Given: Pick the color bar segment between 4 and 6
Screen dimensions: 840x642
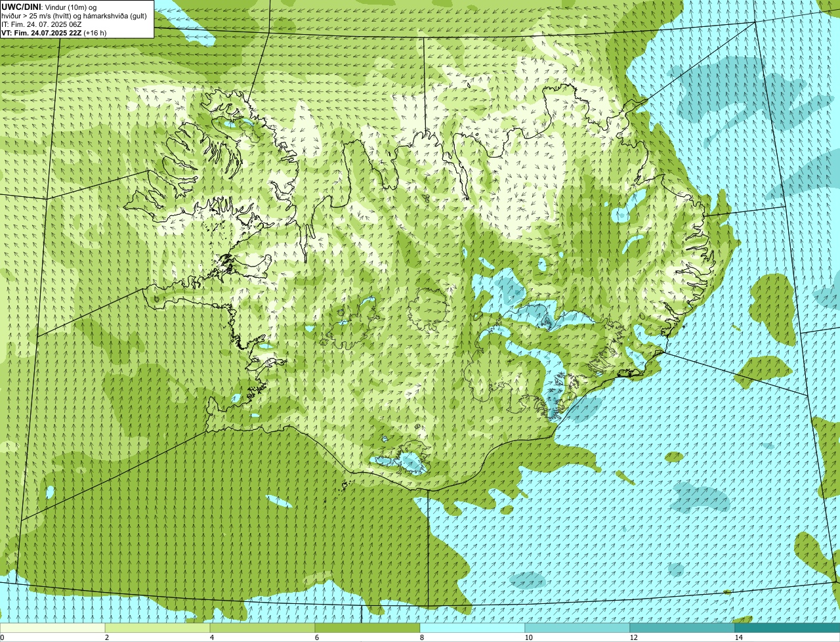Looking at the screenshot, I should [262, 628].
